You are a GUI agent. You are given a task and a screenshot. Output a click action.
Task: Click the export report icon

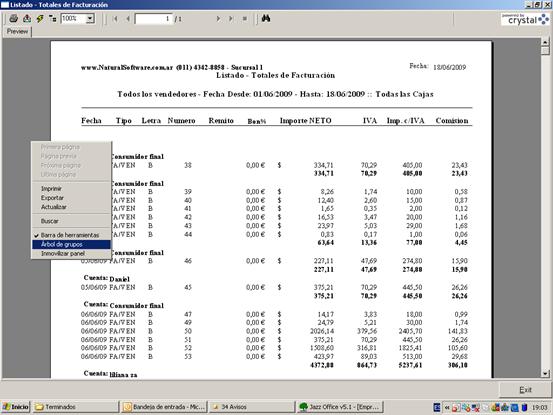[27, 19]
